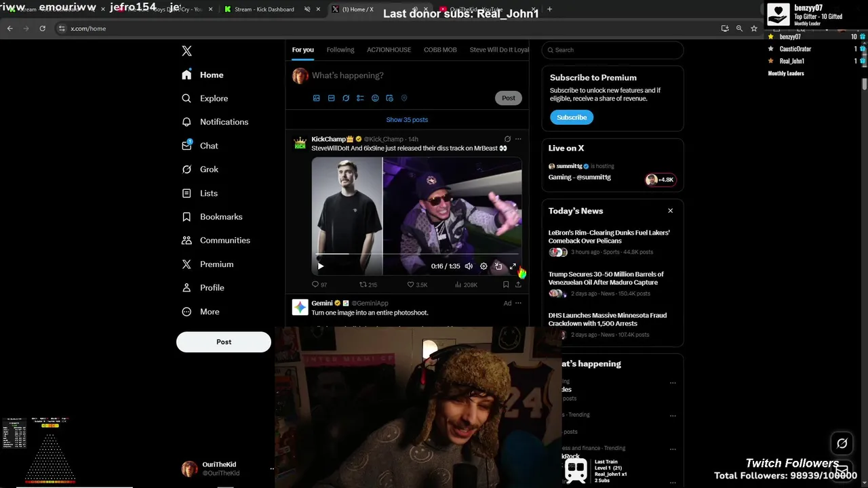Repost the KickChamp post (215)

point(368,285)
